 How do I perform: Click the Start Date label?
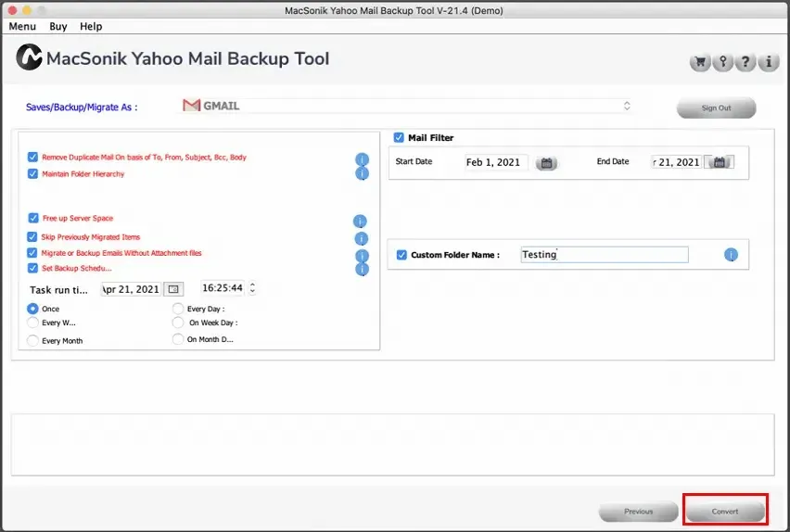coord(414,161)
